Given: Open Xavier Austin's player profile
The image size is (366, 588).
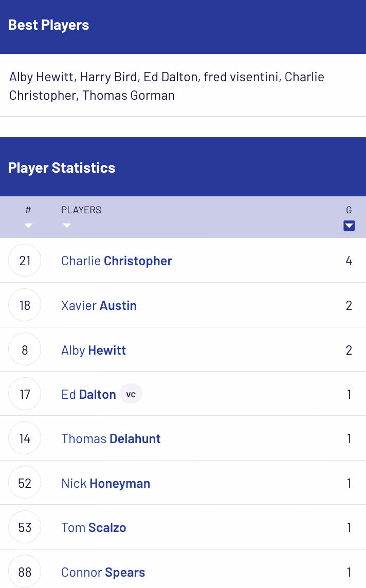Looking at the screenshot, I should click(99, 305).
